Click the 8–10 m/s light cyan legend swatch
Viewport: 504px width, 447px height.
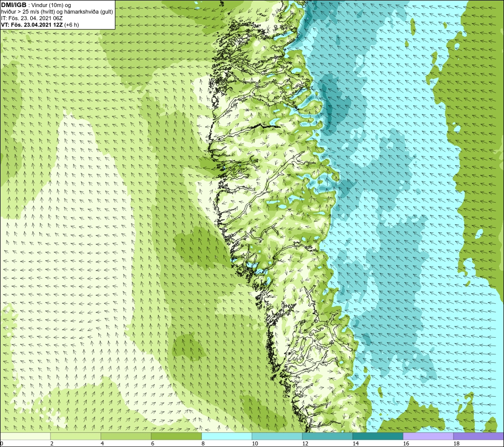tap(227, 436)
